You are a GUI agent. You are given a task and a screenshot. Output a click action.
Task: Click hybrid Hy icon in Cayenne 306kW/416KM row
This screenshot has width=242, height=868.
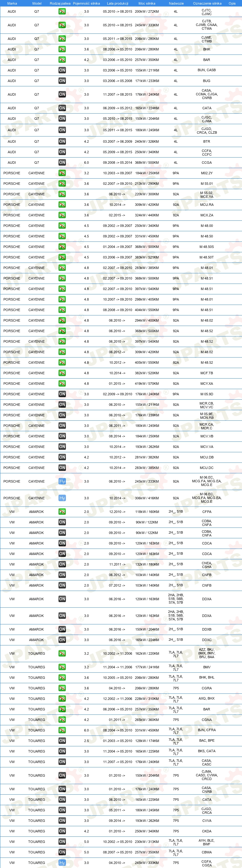click(62, 498)
